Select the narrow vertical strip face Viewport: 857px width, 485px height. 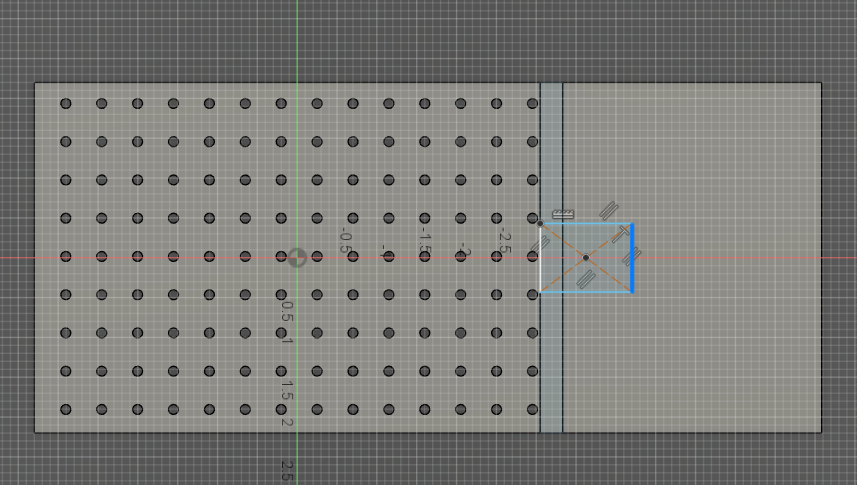551,150
